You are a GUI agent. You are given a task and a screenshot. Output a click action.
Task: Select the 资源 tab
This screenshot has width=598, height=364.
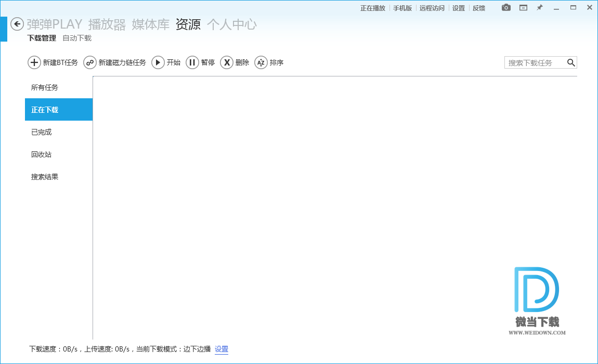point(188,24)
